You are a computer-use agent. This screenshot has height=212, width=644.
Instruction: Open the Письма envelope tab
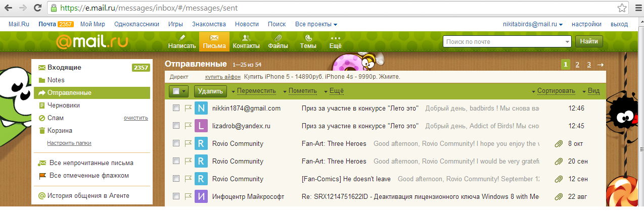click(214, 41)
